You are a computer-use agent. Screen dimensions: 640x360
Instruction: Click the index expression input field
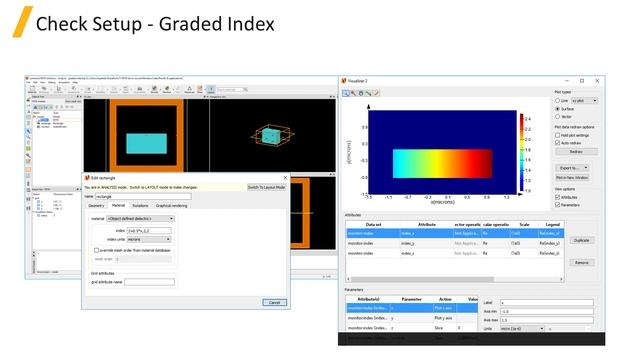pos(149,231)
